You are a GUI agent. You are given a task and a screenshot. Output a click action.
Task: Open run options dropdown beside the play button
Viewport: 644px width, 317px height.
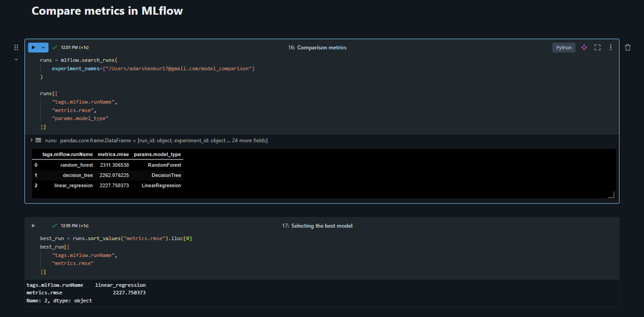[x=43, y=48]
